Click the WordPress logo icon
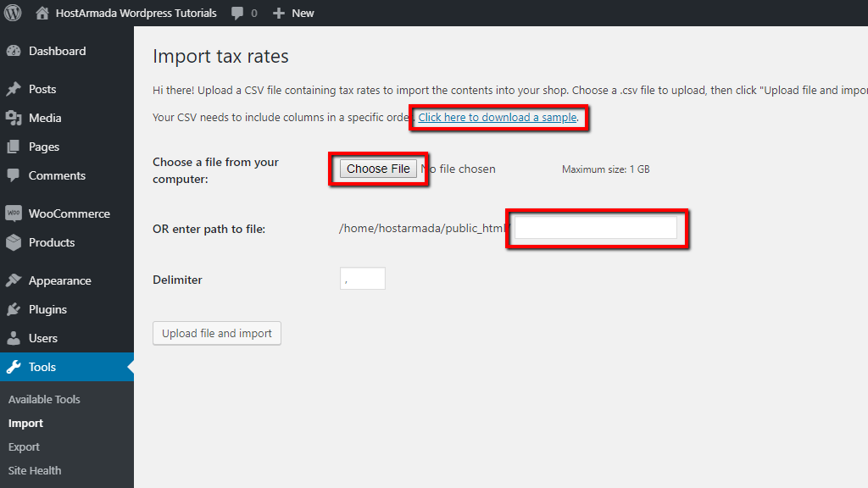Screen dimensions: 868x488 coord(13,13)
